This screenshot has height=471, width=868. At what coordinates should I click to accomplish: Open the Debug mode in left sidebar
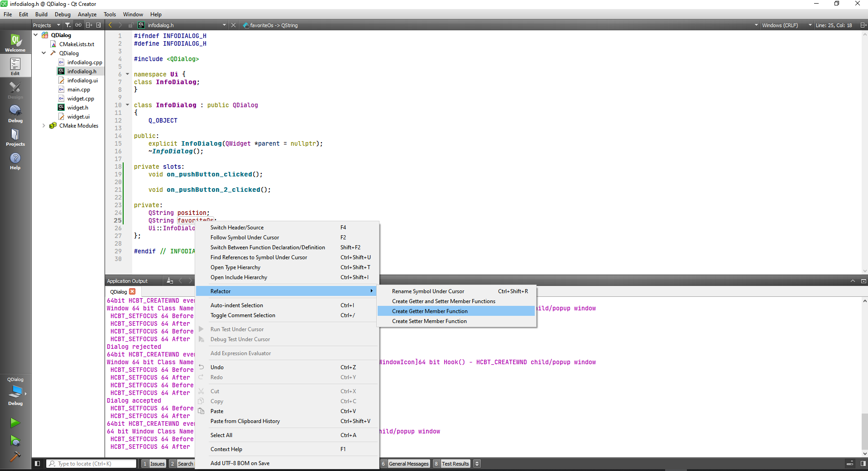[x=15, y=113]
